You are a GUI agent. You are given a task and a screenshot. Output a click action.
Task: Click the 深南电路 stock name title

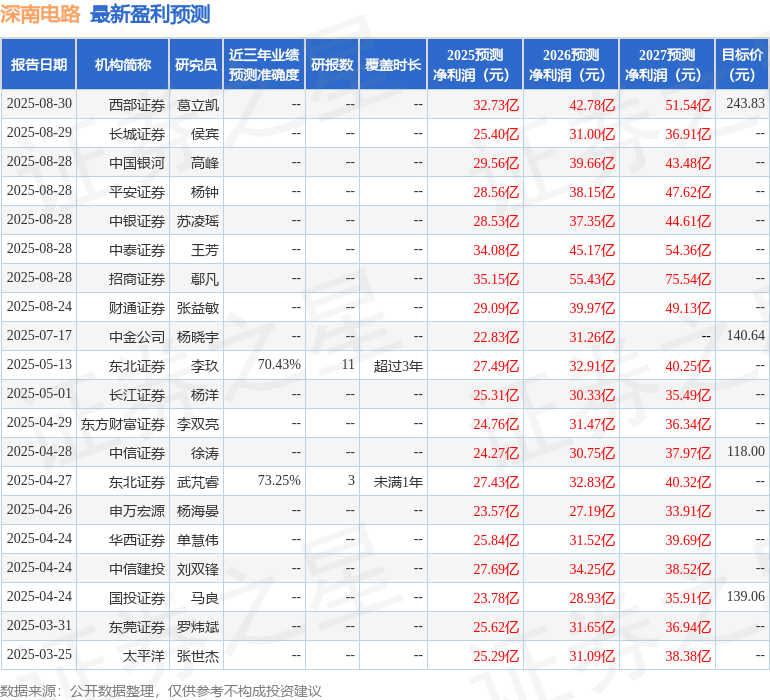[x=41, y=14]
